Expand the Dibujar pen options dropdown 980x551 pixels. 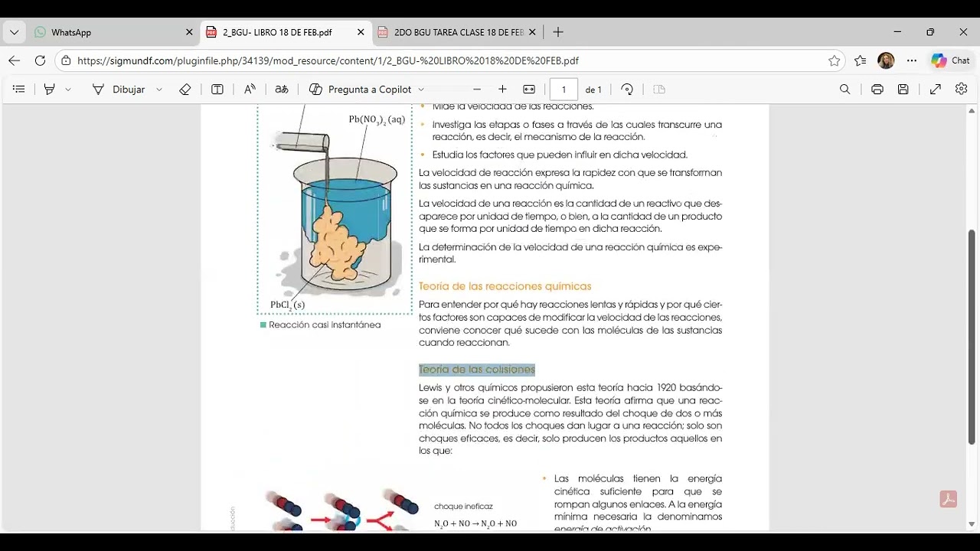click(x=159, y=90)
